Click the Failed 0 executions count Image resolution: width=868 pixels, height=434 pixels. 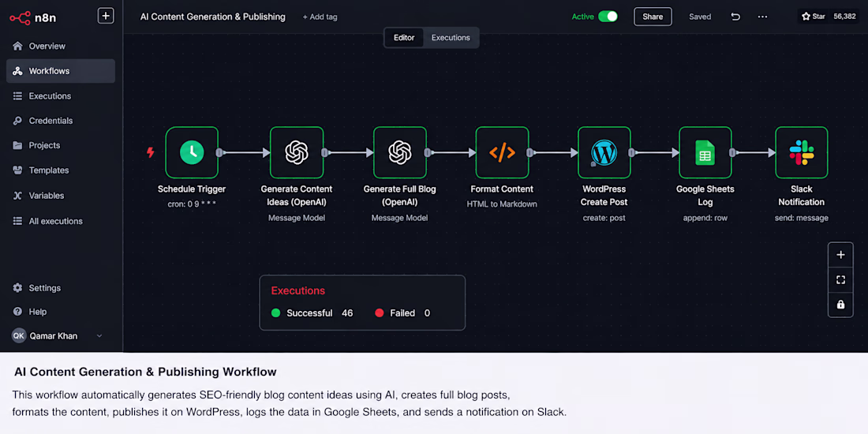402,313
